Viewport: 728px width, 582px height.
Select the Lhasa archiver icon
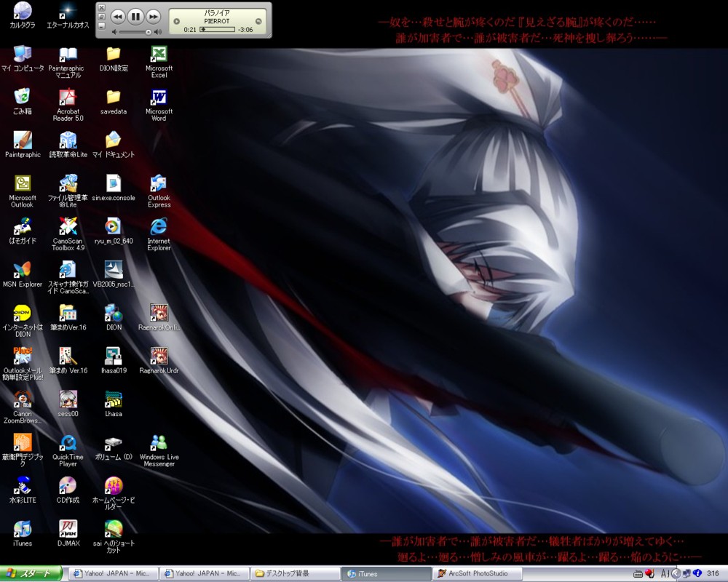click(114, 404)
